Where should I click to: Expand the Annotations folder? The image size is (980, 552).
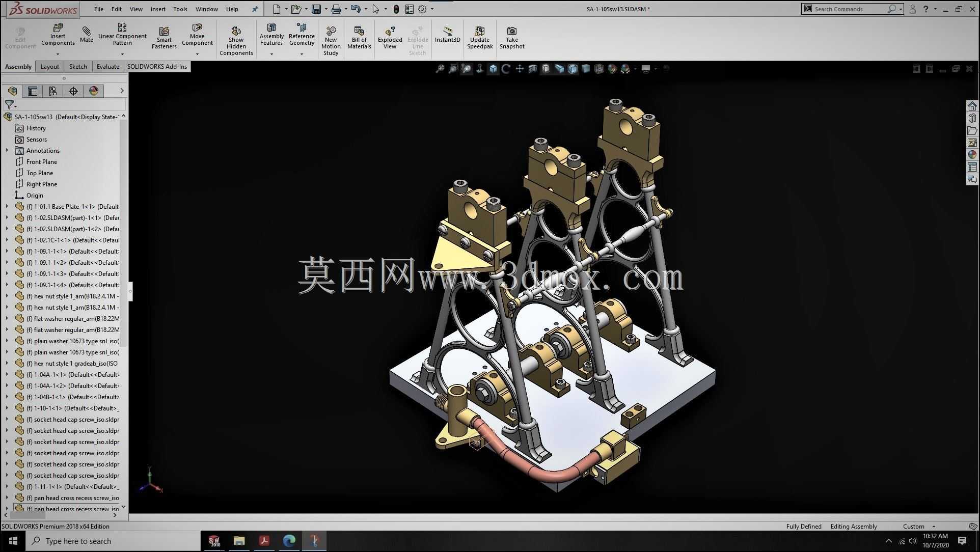click(x=7, y=151)
